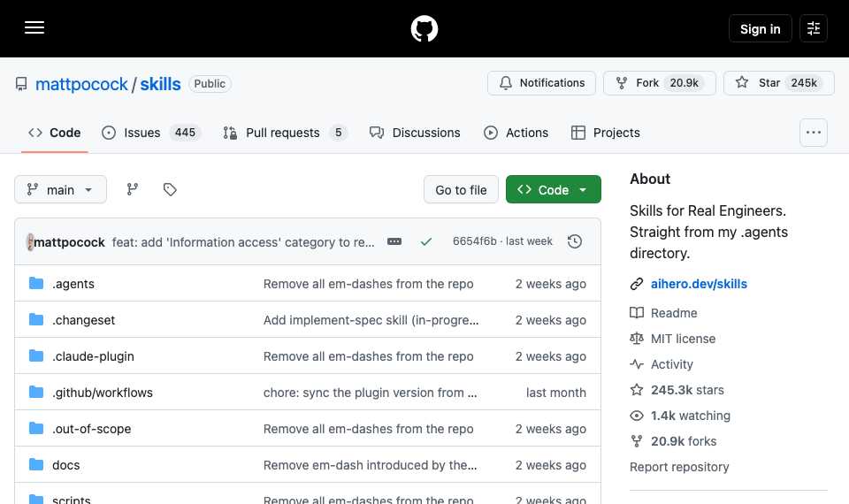
Task: Open the .claude-plugin folder
Action: coord(93,356)
